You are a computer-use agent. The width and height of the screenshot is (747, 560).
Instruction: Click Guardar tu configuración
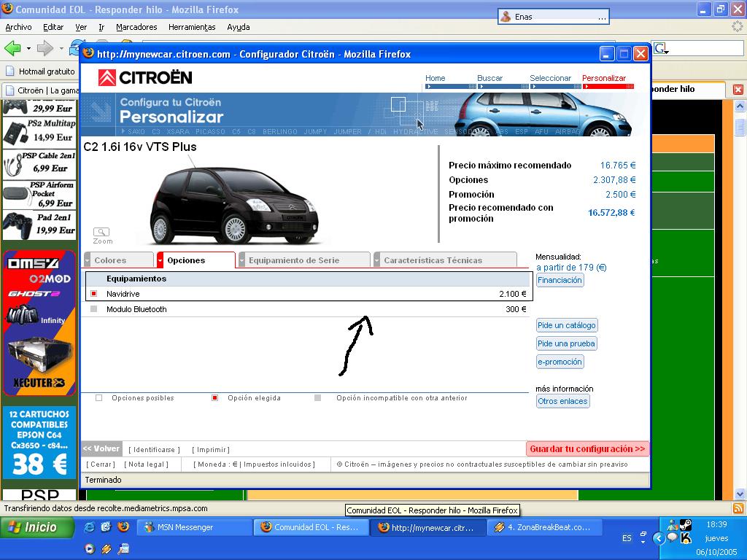pos(587,448)
